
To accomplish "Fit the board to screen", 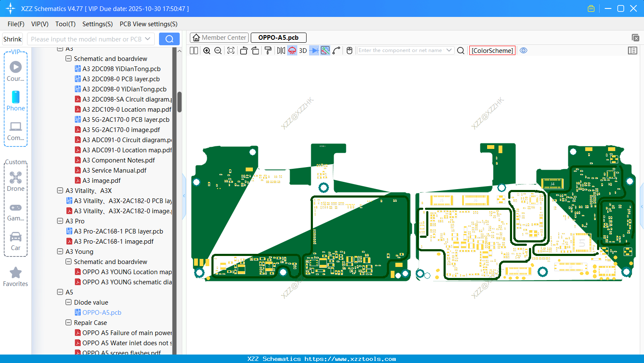I will point(231,51).
